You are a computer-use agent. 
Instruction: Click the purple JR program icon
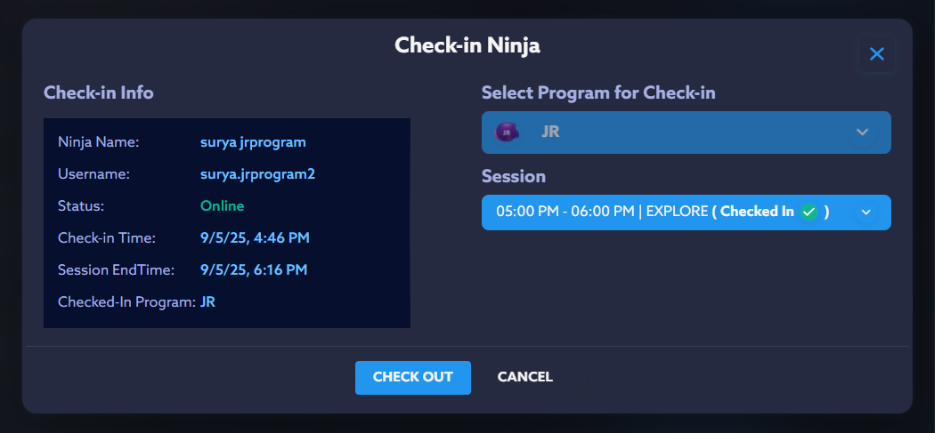pyautogui.click(x=507, y=132)
